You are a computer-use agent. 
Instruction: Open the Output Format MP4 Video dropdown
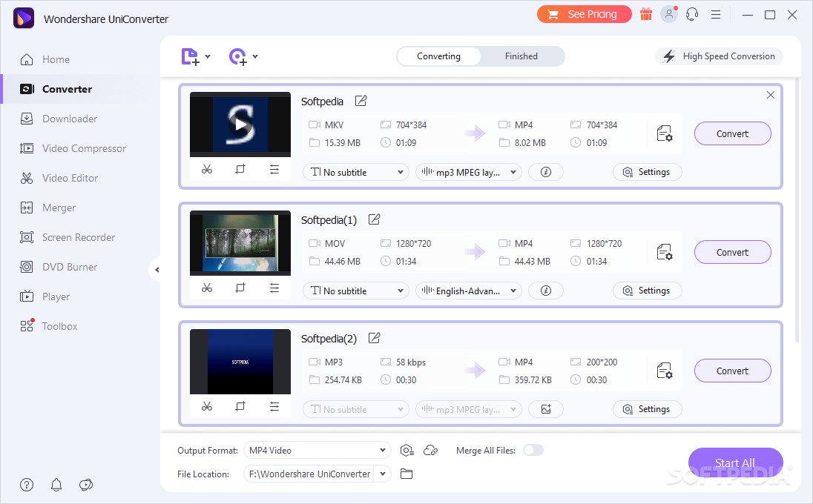pyautogui.click(x=317, y=450)
